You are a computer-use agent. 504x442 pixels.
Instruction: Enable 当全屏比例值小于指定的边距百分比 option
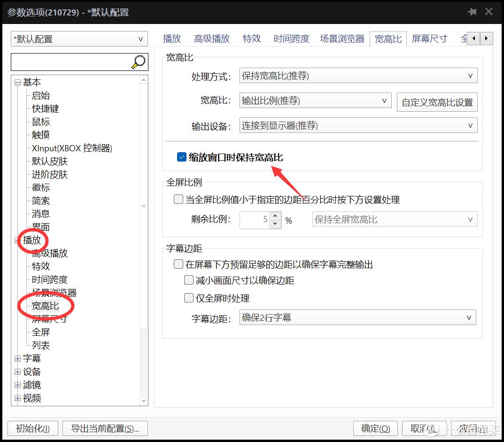[x=178, y=199]
